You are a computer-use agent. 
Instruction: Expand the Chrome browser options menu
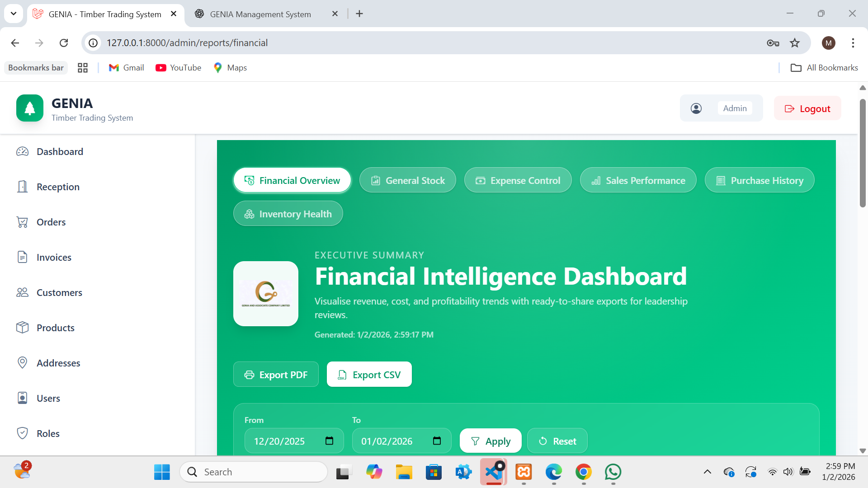(x=853, y=42)
